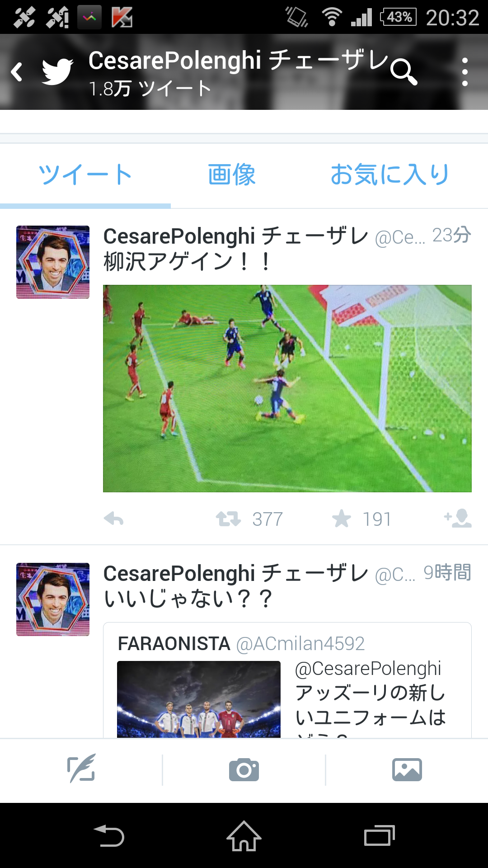Select the ツイート tab
The width and height of the screenshot is (488, 868).
[85, 175]
